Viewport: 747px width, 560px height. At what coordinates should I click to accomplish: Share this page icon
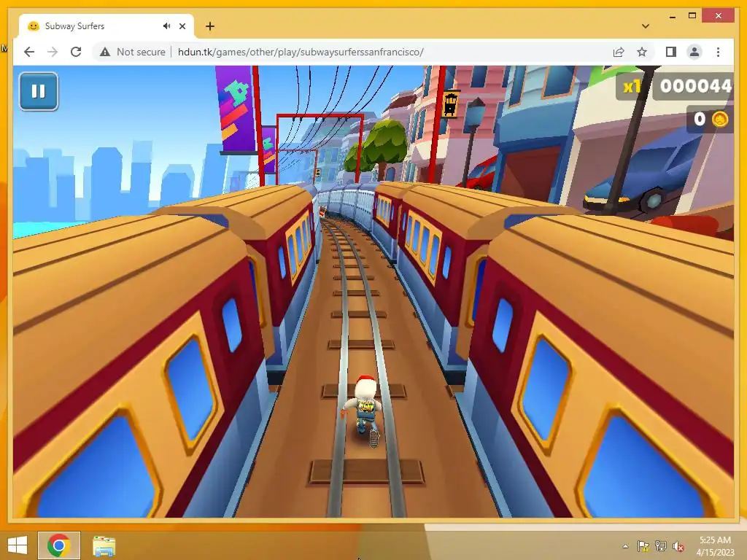(x=619, y=52)
